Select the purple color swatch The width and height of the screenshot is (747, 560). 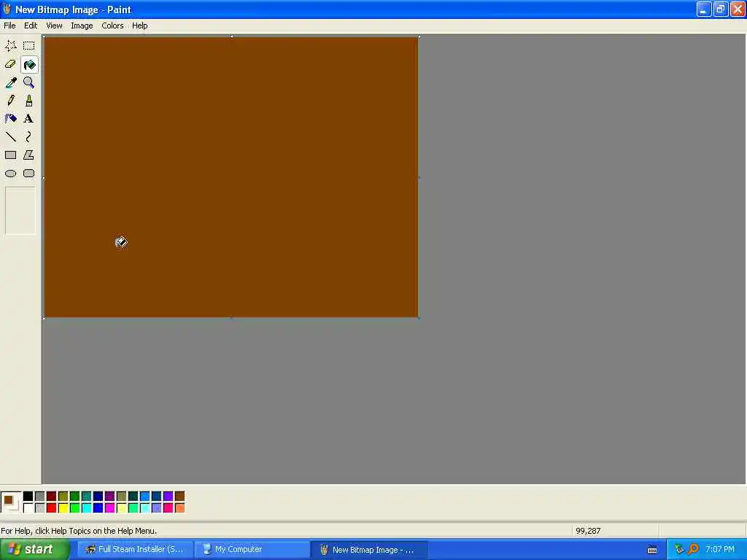click(109, 496)
